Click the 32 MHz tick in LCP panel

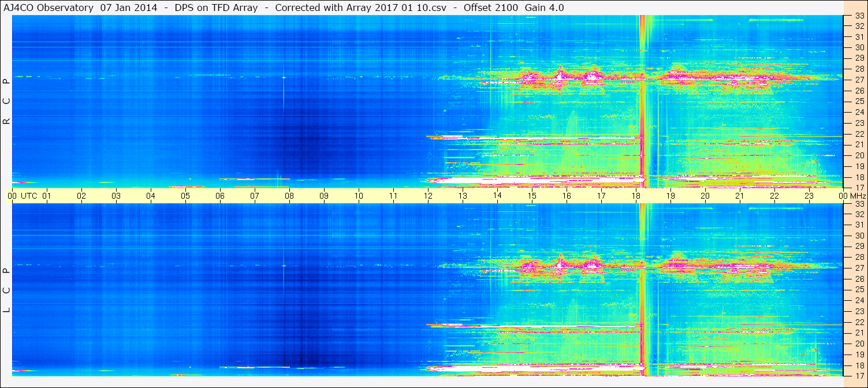click(859, 214)
